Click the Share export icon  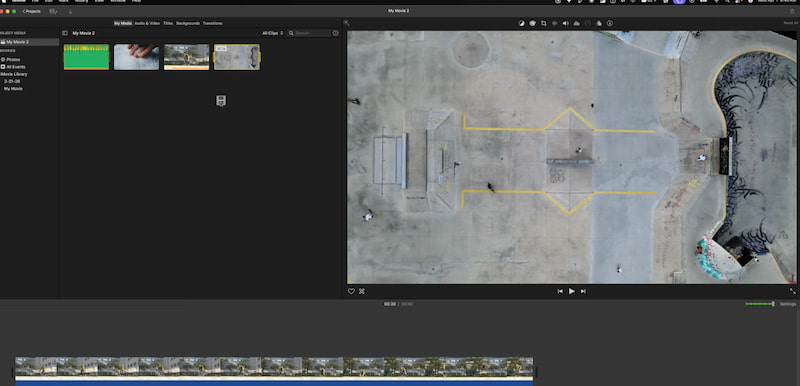(792, 11)
